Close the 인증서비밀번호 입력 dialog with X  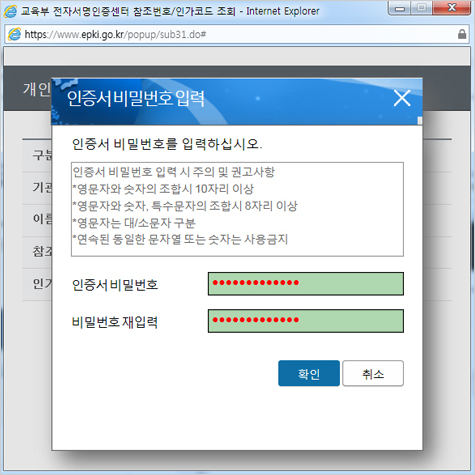pyautogui.click(x=402, y=98)
